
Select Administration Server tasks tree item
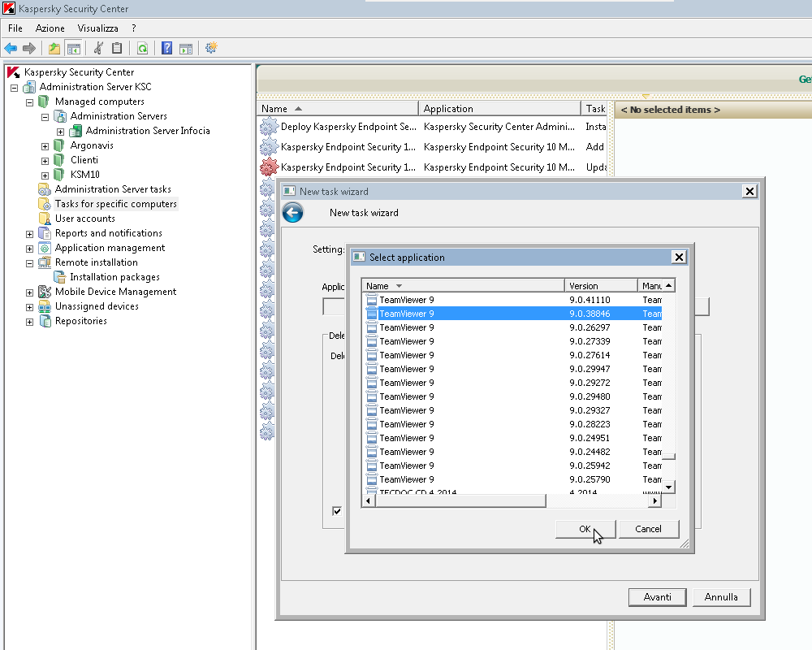click(x=113, y=189)
